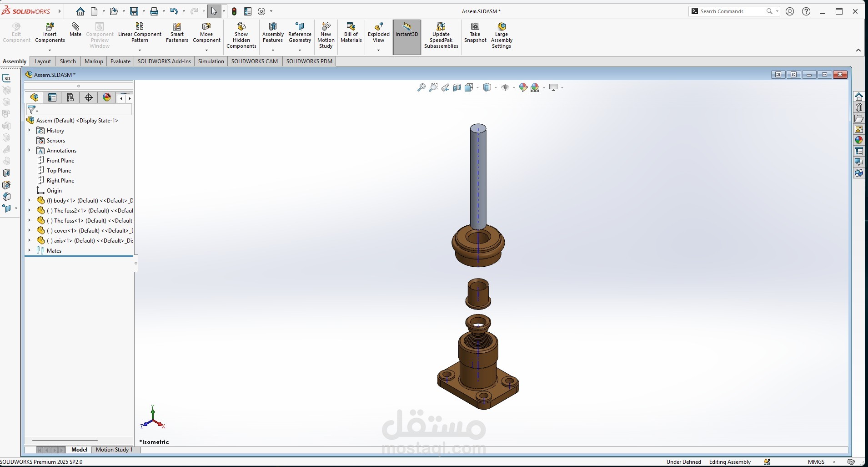The height and width of the screenshot is (467, 868).
Task: Select the Mate tool
Action: pyautogui.click(x=75, y=30)
